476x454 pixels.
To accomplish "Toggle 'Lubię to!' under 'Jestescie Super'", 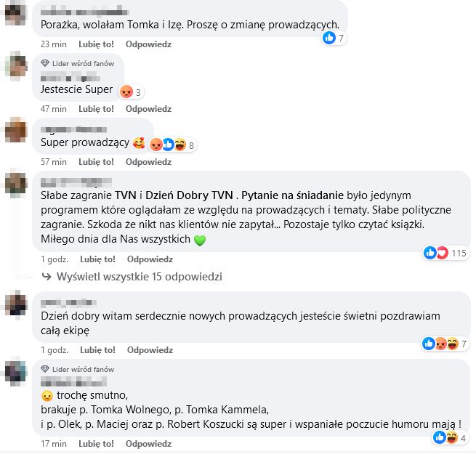I will click(x=96, y=109).
